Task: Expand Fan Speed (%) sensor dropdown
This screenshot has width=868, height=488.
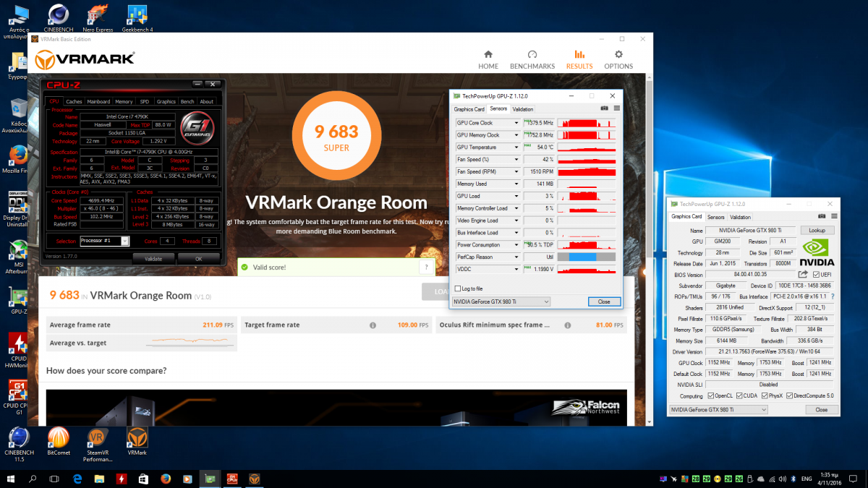Action: tap(516, 159)
